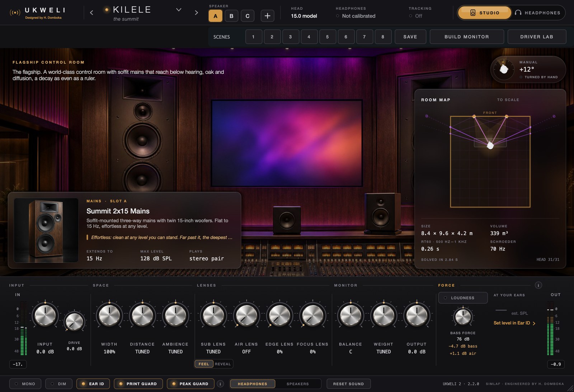Toggle Ear ID
Image resolution: width=574 pixels, height=392 pixels.
pyautogui.click(x=93, y=384)
